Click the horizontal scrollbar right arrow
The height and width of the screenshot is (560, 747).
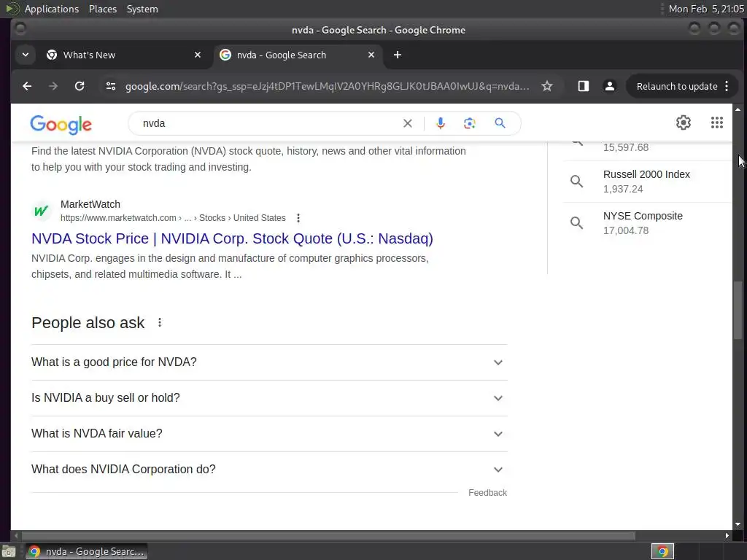727,536
